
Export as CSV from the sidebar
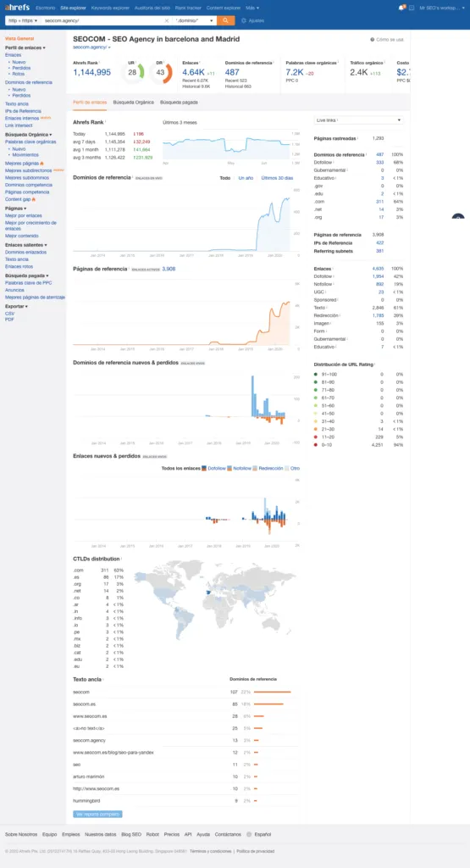click(9, 314)
